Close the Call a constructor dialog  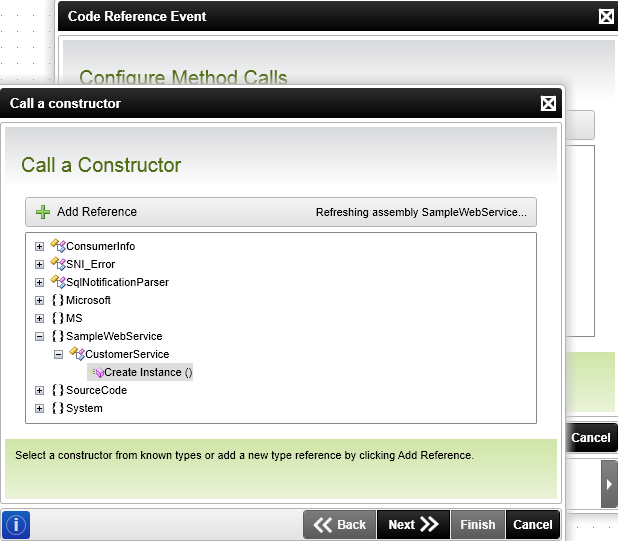tap(548, 104)
